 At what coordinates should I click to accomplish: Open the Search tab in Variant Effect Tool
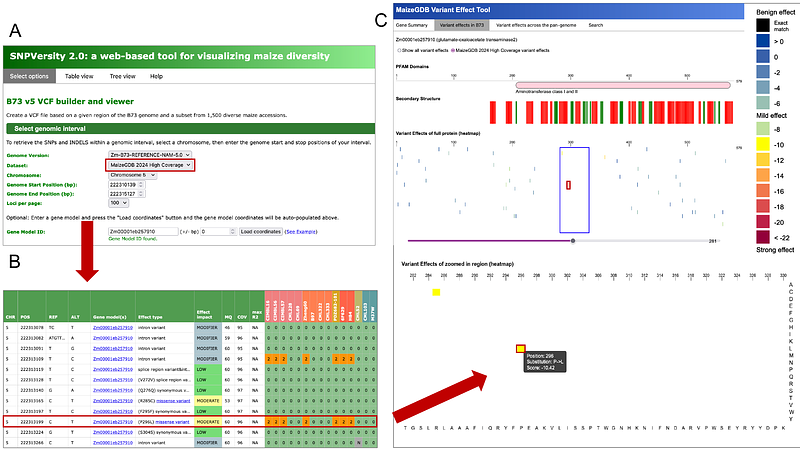[x=595, y=25]
